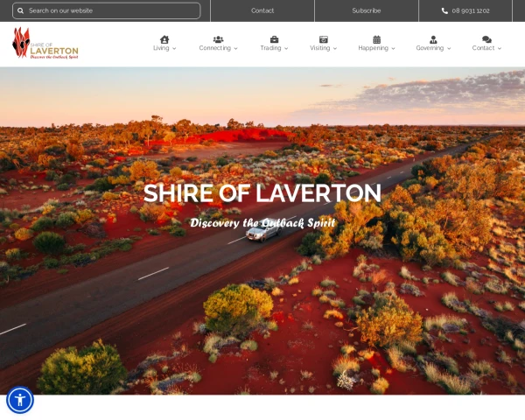Expand the Trading menu chevron

coord(286,49)
